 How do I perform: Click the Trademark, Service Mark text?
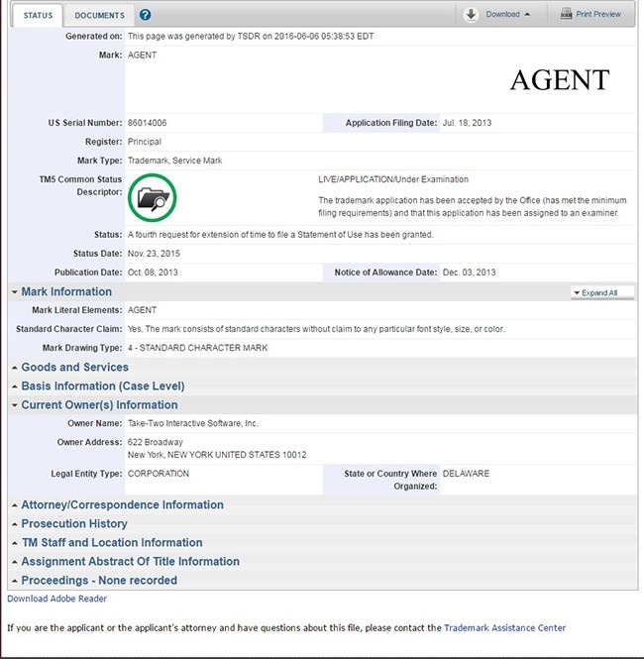tap(174, 161)
